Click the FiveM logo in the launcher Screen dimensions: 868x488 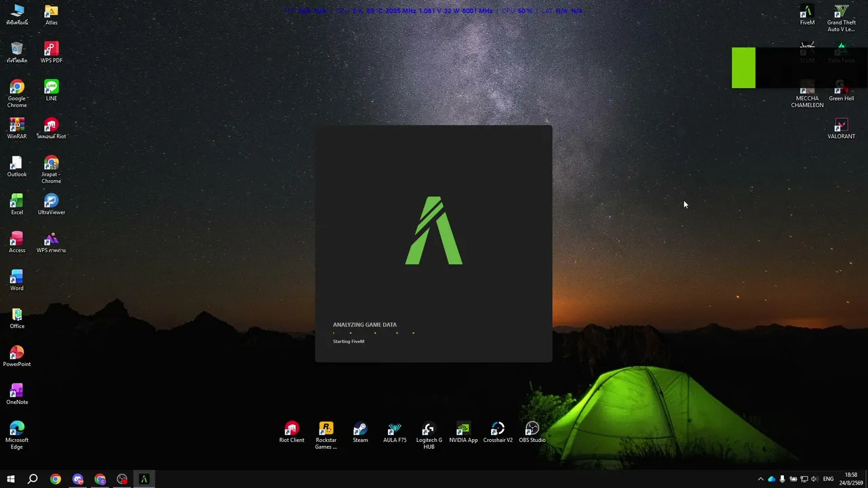coord(434,230)
